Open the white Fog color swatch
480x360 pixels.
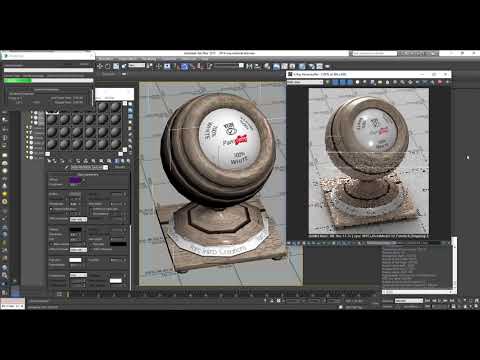[x=75, y=260]
